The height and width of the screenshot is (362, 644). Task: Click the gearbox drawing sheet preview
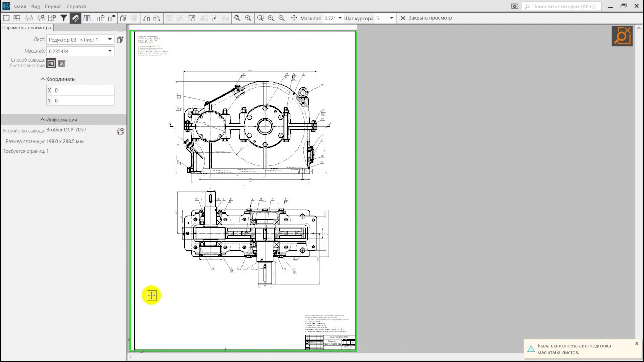click(x=244, y=191)
